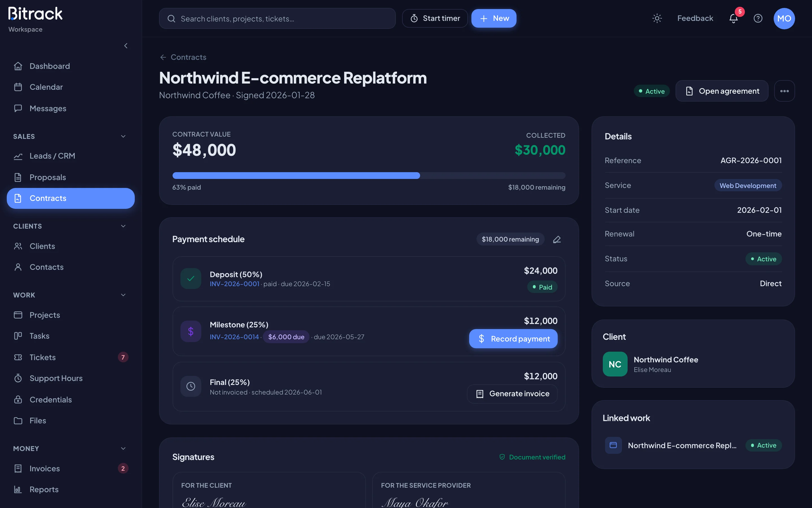Click the New button
Screen dimensions: 812x508
(x=494, y=18)
